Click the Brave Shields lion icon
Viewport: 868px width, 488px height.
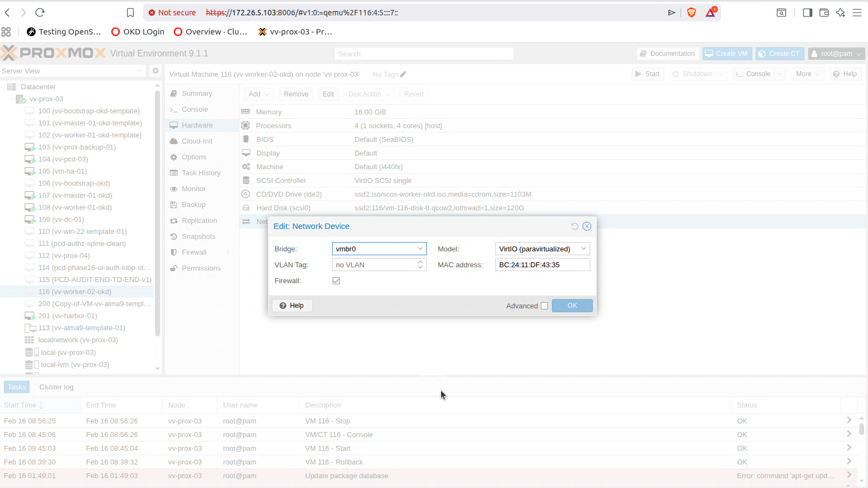click(x=692, y=13)
